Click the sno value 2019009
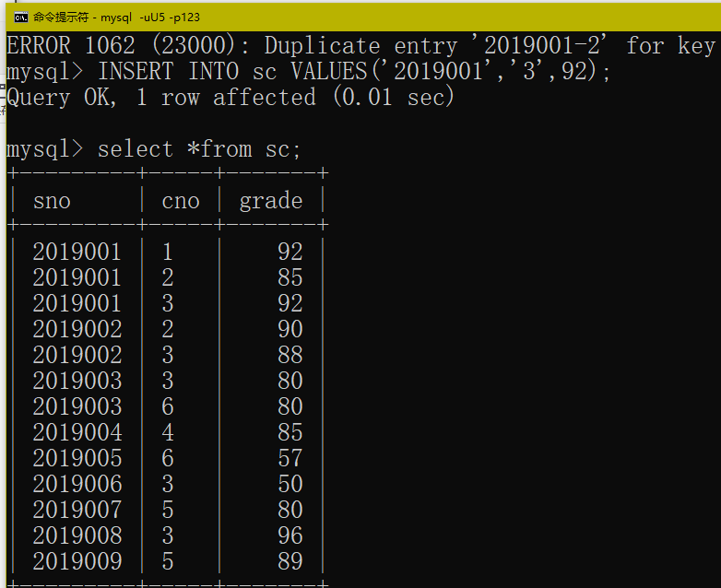The image size is (721, 588). (77, 561)
